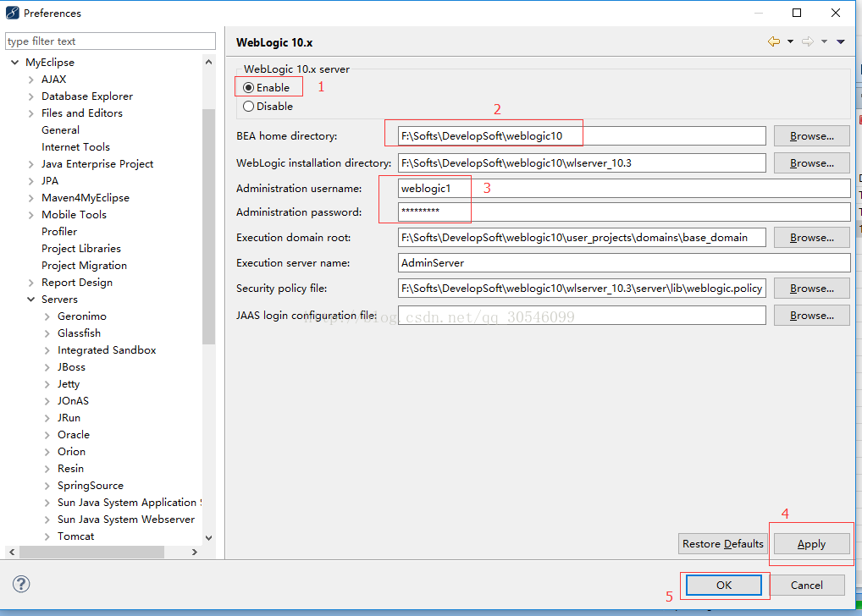Screen dimensions: 862x616
Task: Expand the Report Design node
Action: pyautogui.click(x=30, y=283)
